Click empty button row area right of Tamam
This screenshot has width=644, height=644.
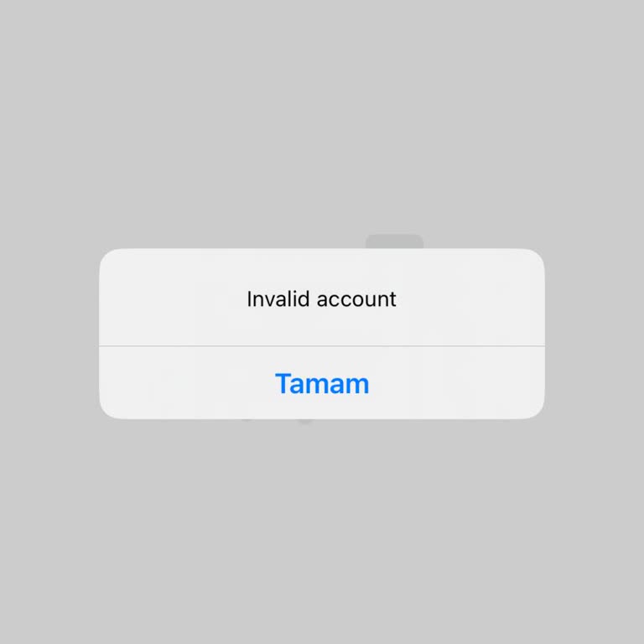pos(457,383)
